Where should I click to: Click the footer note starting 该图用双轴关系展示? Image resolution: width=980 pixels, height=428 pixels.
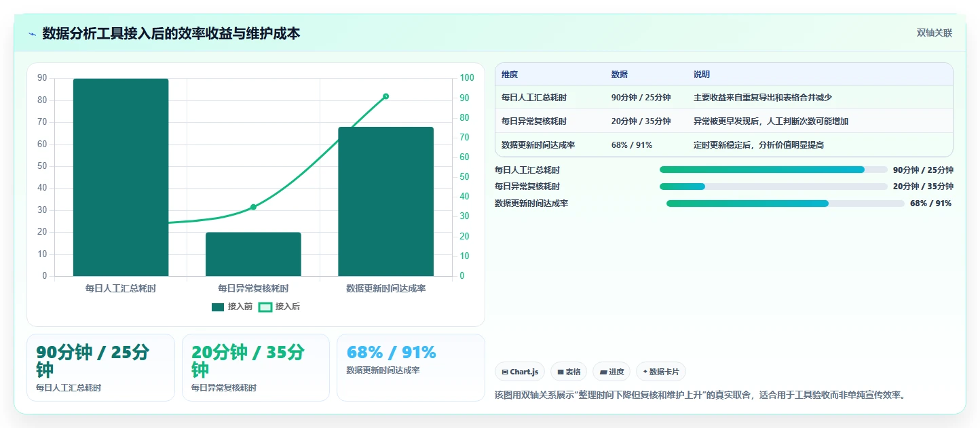tap(701, 395)
